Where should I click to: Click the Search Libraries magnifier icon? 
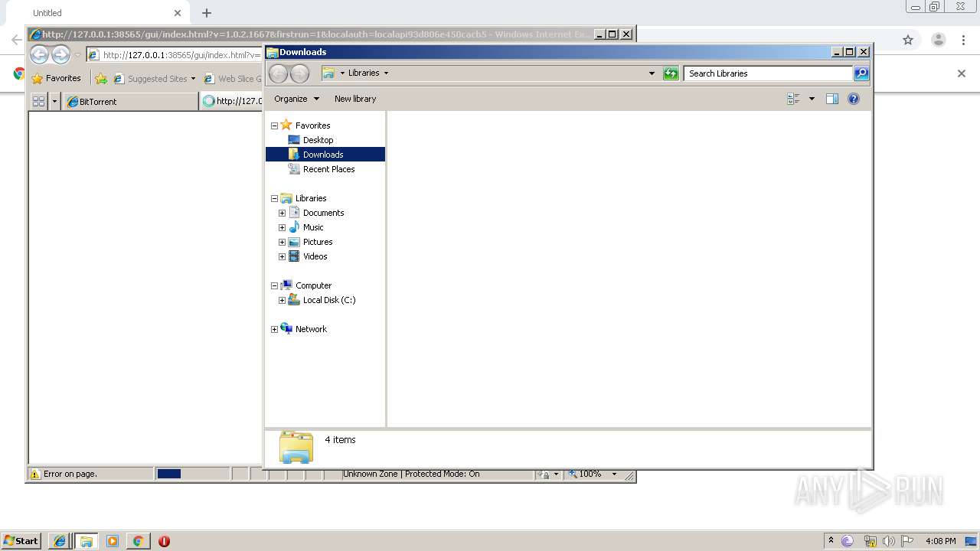click(861, 73)
